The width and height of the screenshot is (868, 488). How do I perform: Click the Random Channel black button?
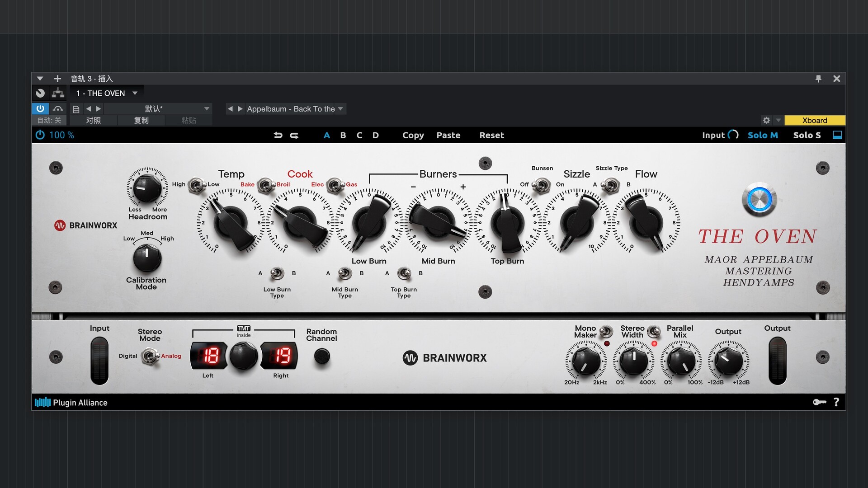click(x=322, y=357)
